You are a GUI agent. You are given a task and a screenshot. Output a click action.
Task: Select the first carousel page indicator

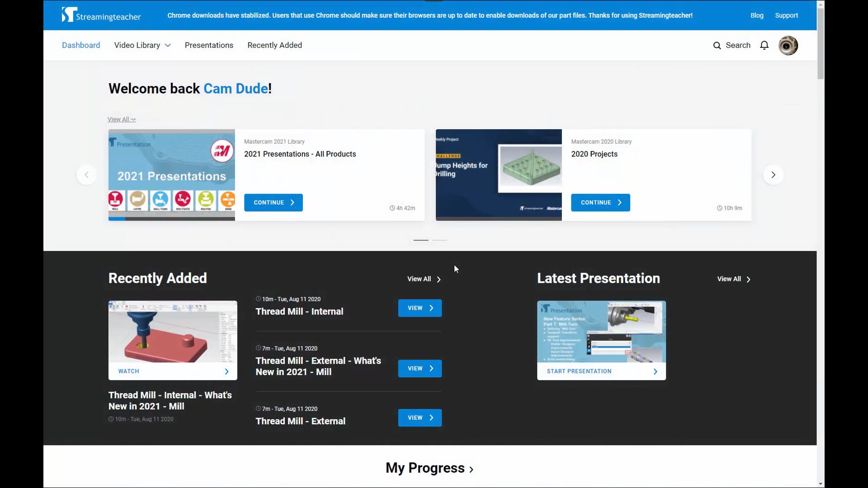pos(421,240)
